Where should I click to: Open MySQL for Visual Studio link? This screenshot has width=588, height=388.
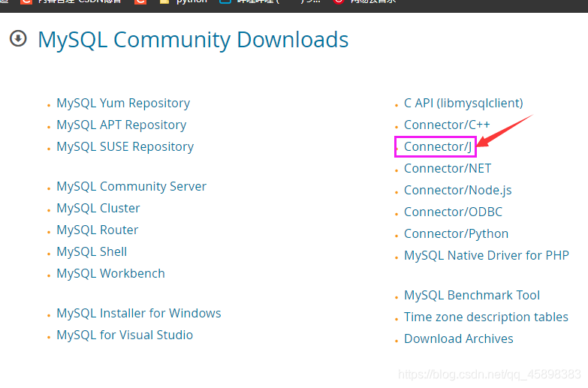(125, 335)
